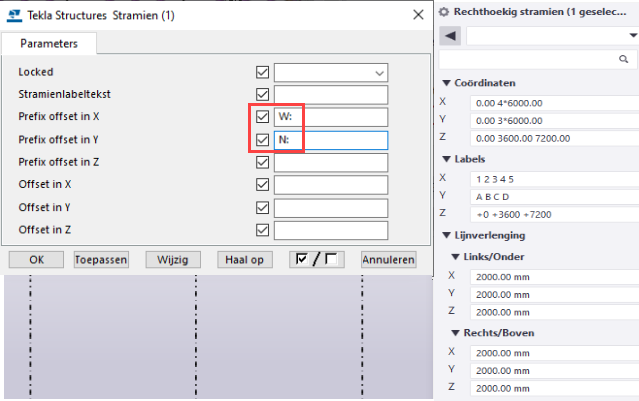639x401 pixels.
Task: Click Labels Y field A B C D
Action: (555, 197)
